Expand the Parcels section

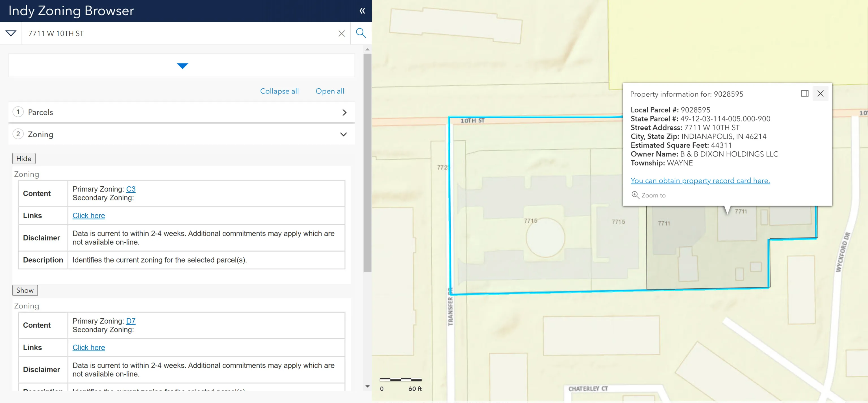tap(344, 112)
